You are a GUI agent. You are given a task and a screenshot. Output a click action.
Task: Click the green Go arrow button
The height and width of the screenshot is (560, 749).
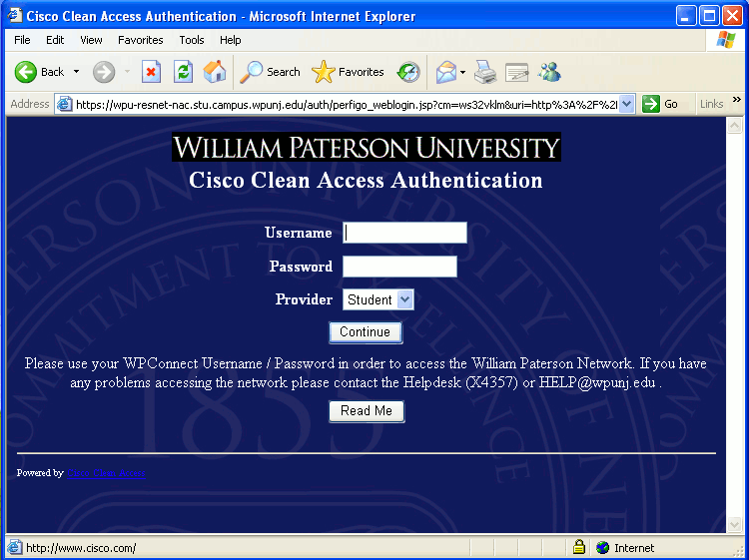click(650, 104)
